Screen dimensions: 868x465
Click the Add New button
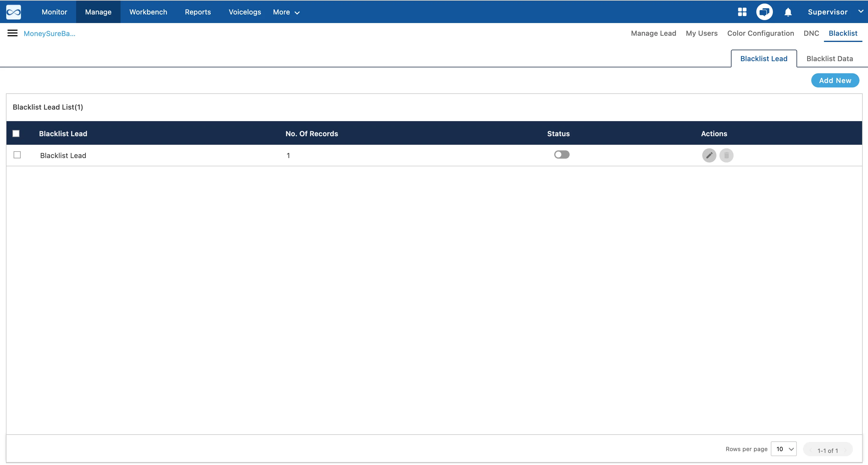click(x=835, y=81)
